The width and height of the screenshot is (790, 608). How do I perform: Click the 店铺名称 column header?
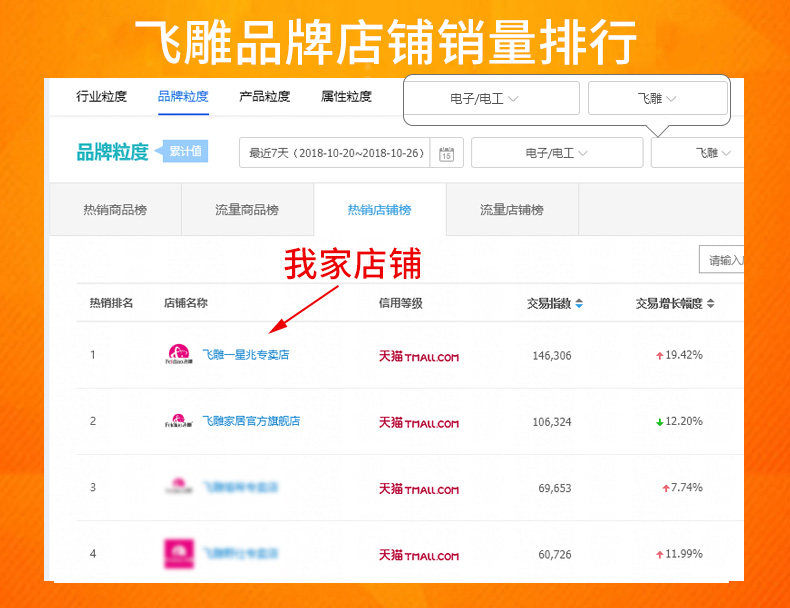[x=186, y=303]
